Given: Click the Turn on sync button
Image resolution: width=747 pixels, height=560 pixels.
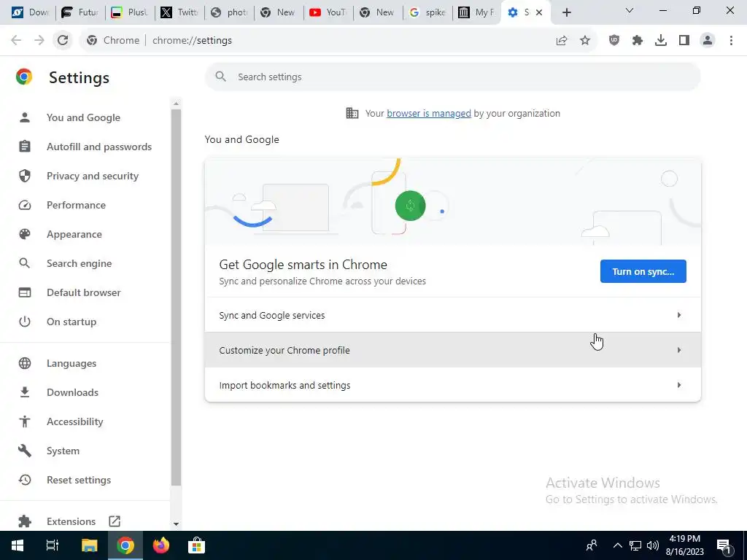Looking at the screenshot, I should pos(643,271).
